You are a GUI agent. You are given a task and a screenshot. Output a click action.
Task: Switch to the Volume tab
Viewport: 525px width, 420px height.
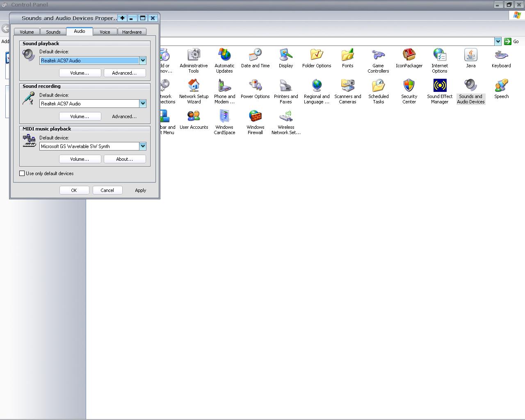pyautogui.click(x=27, y=32)
